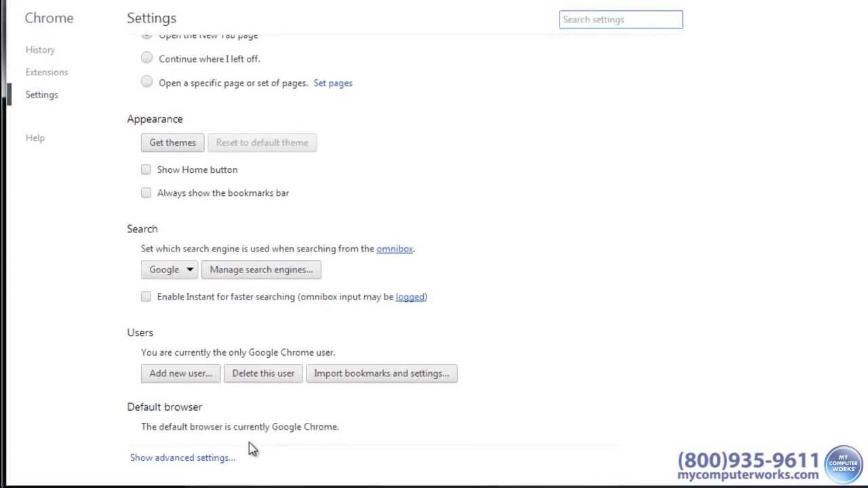Viewport: 868px width, 488px height.
Task: Open the History page in sidebar
Action: pos(40,49)
